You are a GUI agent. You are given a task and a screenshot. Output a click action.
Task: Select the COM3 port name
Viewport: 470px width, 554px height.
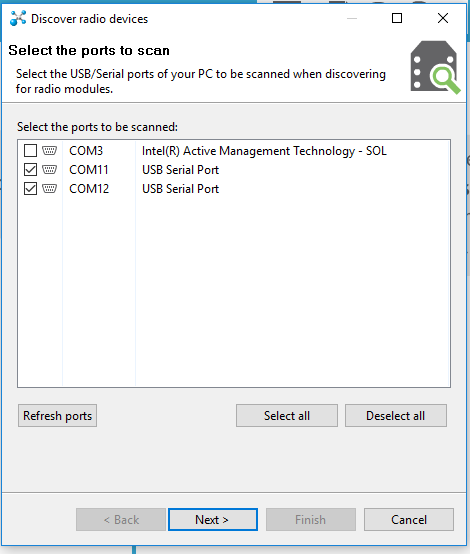86,151
